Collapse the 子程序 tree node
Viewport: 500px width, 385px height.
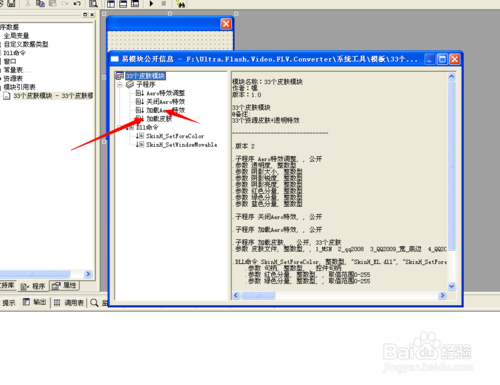(x=120, y=85)
